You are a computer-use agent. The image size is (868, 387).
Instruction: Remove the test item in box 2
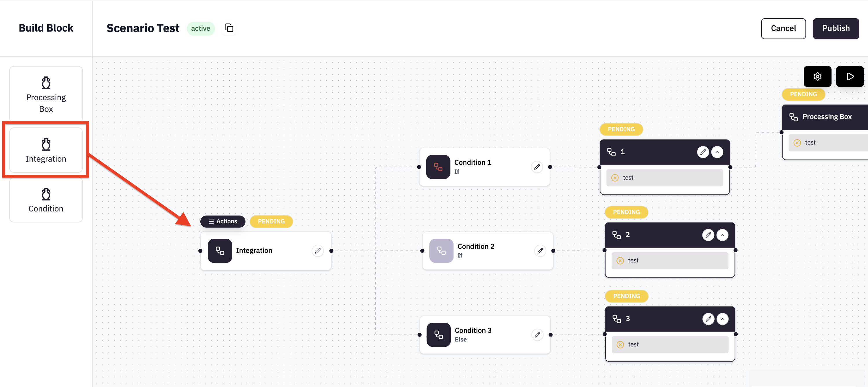[620, 261]
